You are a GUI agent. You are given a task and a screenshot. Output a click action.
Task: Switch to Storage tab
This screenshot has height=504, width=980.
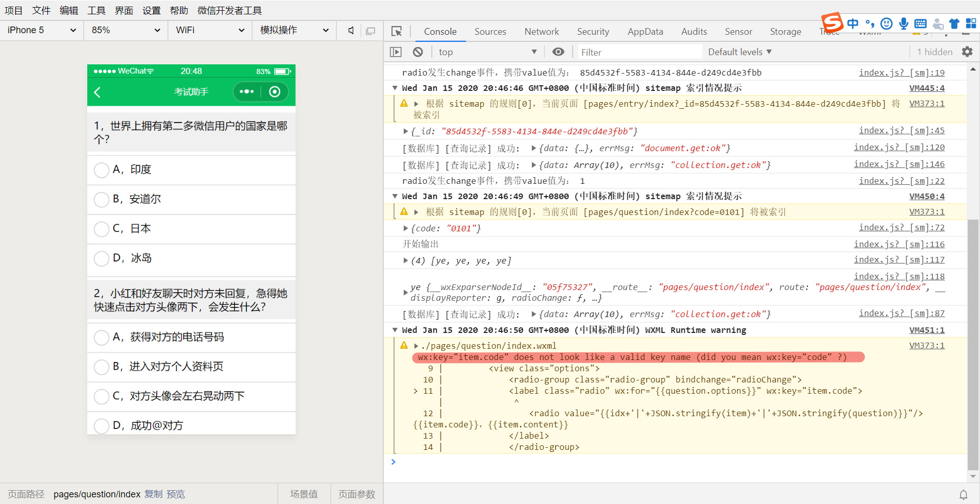click(786, 32)
